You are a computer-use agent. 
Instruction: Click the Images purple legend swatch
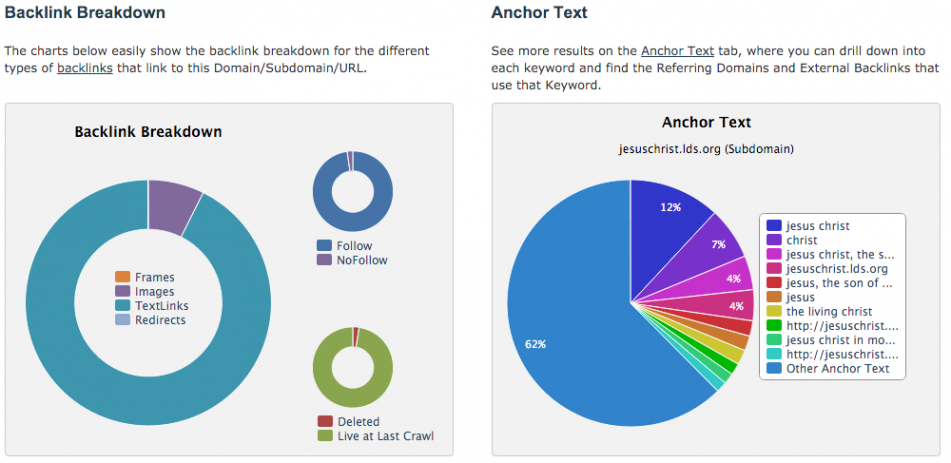[123, 292]
